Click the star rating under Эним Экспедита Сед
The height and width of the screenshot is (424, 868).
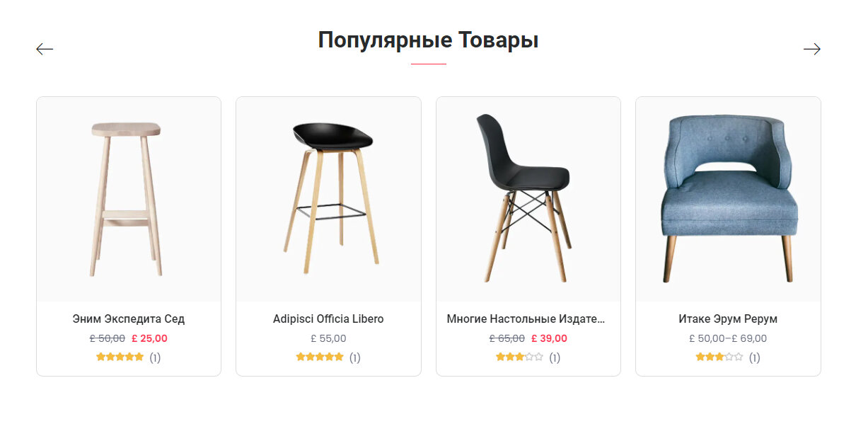click(120, 357)
